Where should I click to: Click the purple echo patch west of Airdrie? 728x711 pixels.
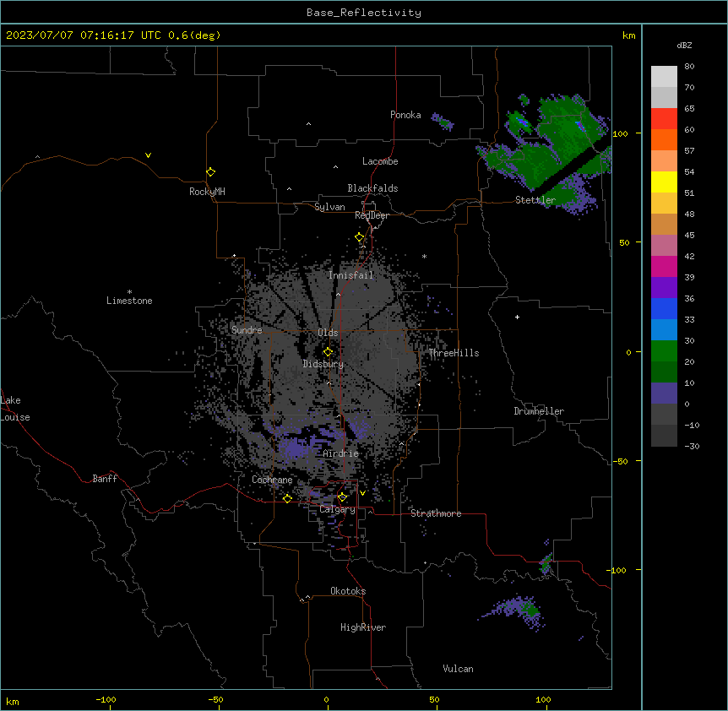coord(293,448)
